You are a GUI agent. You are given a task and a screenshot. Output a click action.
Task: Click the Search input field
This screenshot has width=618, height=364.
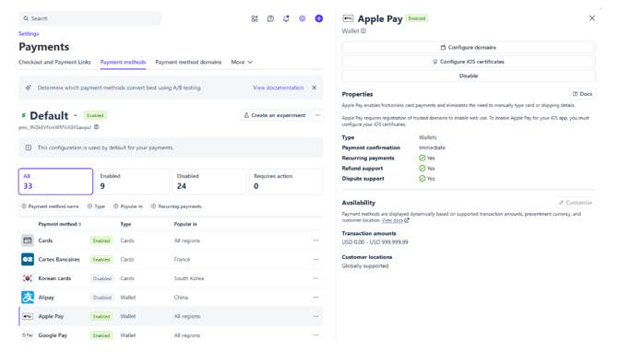pyautogui.click(x=90, y=18)
